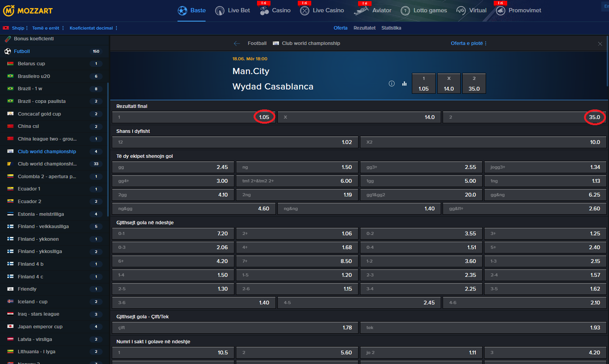The width and height of the screenshot is (609, 364).
Task: Pick draw X odds 14.0 in header
Action: [449, 83]
